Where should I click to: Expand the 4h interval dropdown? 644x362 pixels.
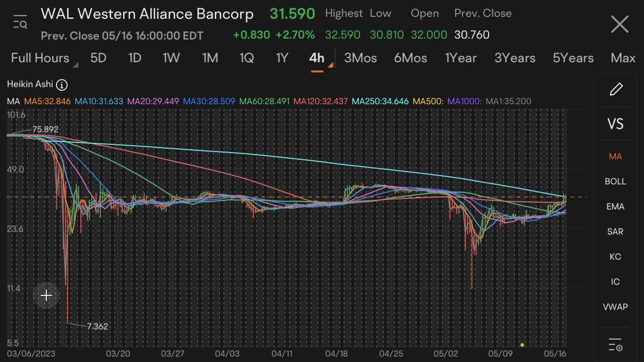click(321, 58)
